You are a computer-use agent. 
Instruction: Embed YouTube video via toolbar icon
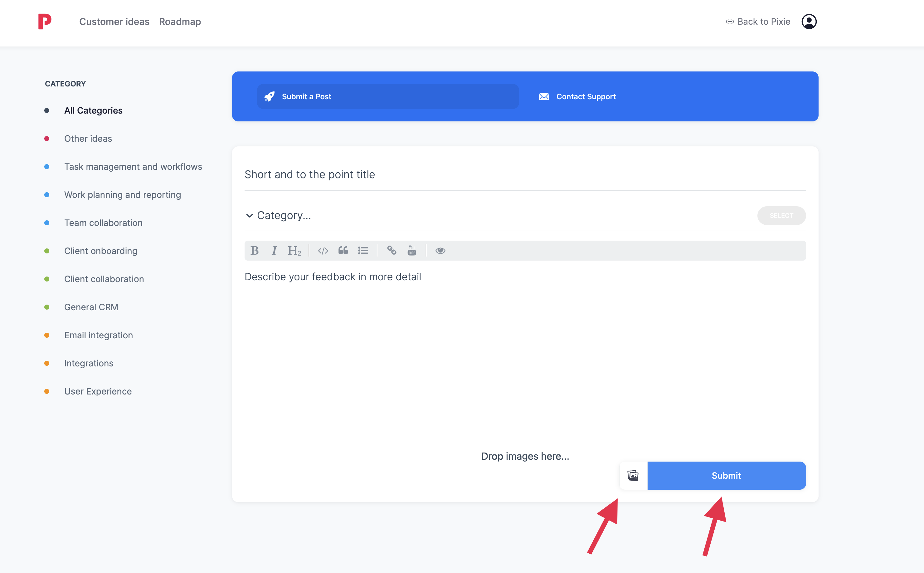coord(412,251)
